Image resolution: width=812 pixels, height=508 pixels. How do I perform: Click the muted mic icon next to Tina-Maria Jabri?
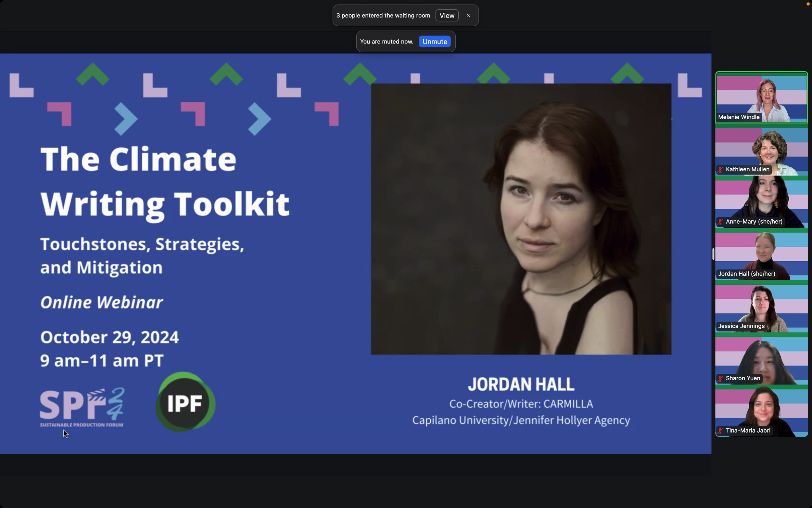720,430
